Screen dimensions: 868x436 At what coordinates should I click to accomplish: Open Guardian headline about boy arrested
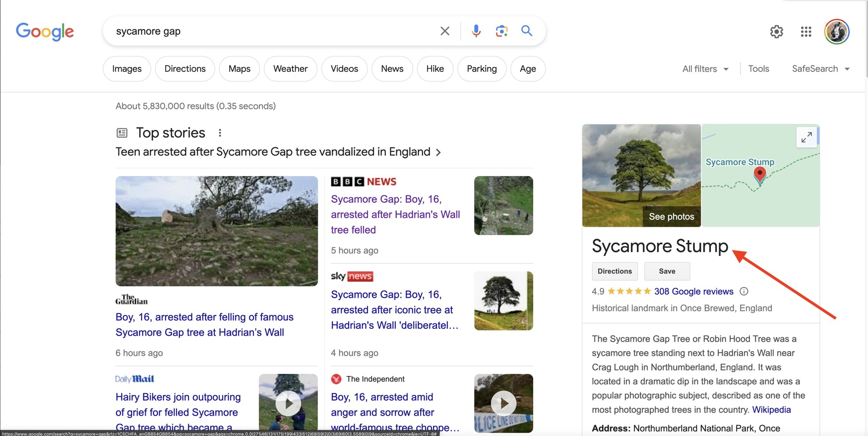click(204, 325)
